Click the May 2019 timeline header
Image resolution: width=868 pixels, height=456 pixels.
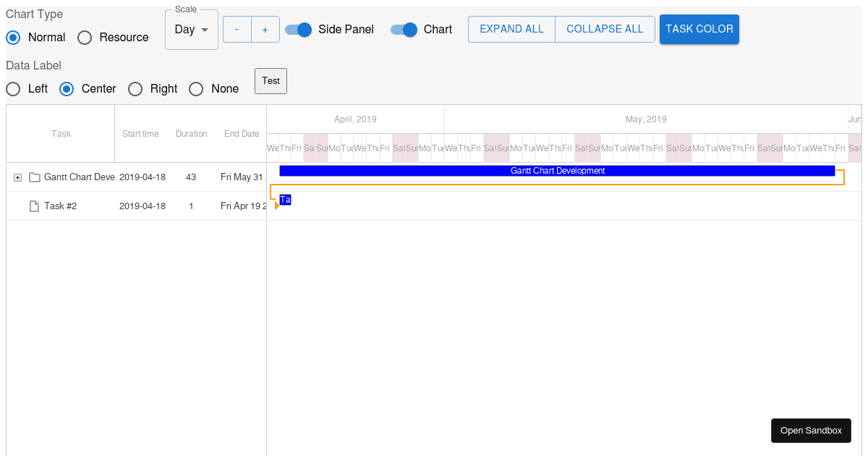[646, 119]
